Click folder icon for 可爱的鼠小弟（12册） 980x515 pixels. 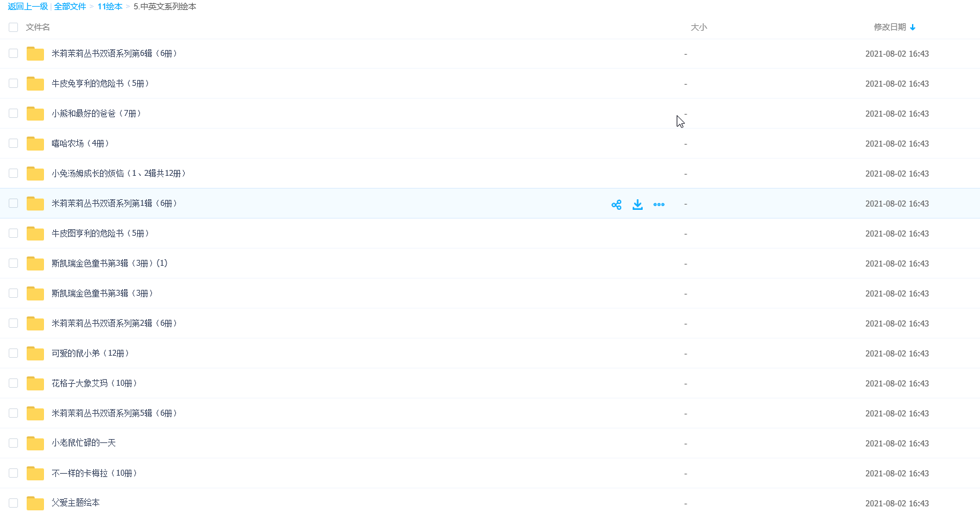click(x=35, y=354)
